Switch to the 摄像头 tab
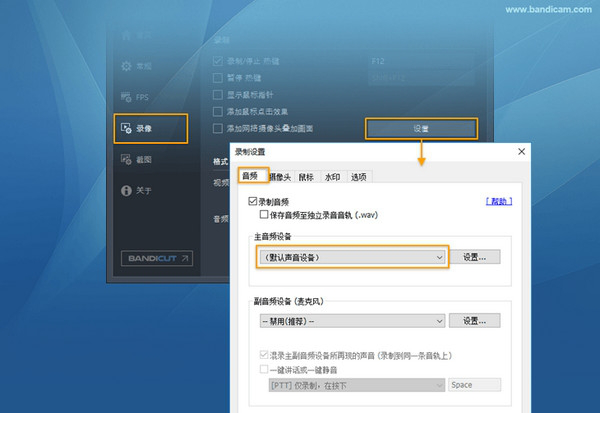Image resolution: width=600 pixels, height=429 pixels. pyautogui.click(x=280, y=177)
